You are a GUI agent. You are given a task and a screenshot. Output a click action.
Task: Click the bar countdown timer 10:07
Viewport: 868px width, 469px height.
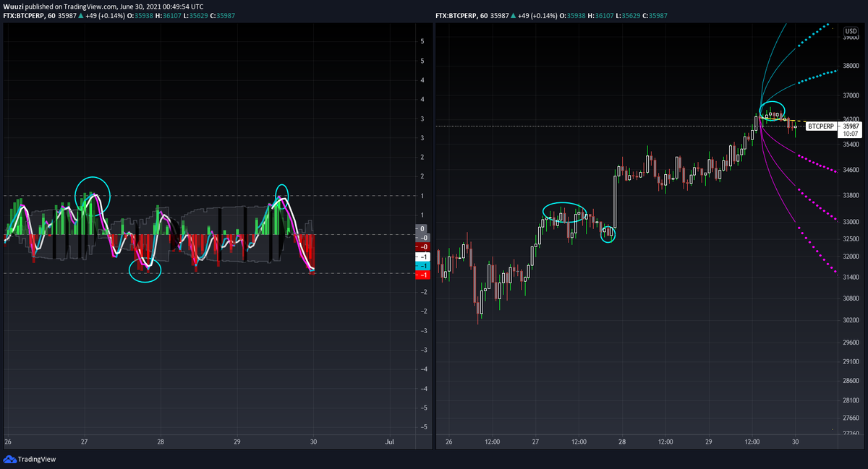(850, 134)
